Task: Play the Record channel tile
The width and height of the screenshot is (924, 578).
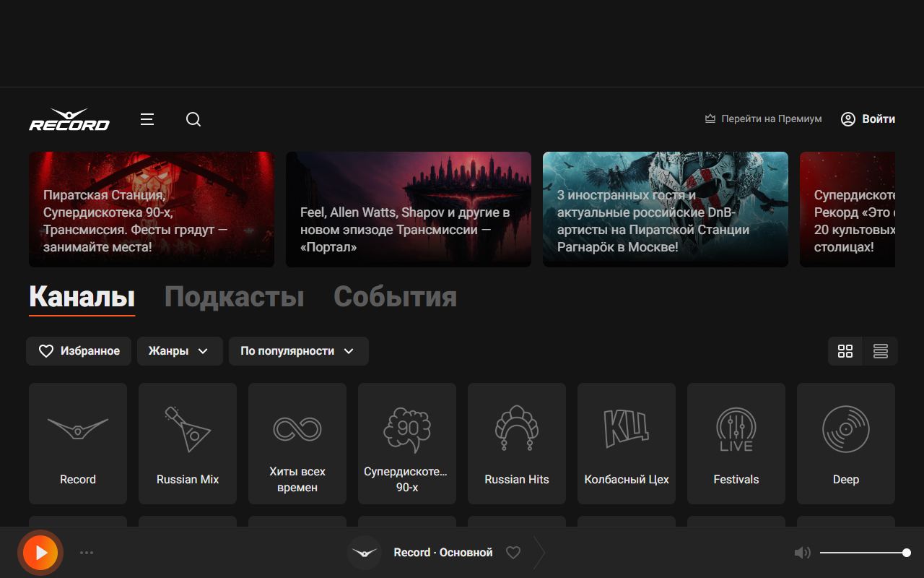Action: 78,444
